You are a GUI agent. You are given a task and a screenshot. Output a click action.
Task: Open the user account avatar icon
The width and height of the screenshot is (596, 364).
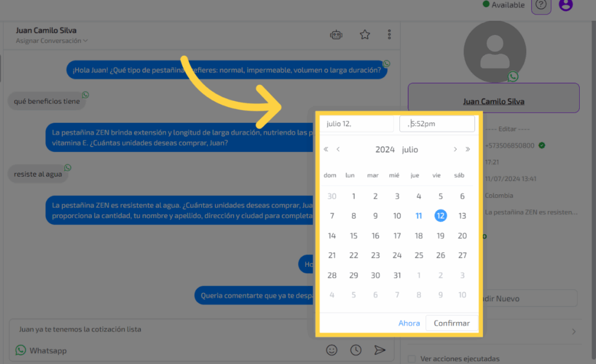(x=565, y=5)
